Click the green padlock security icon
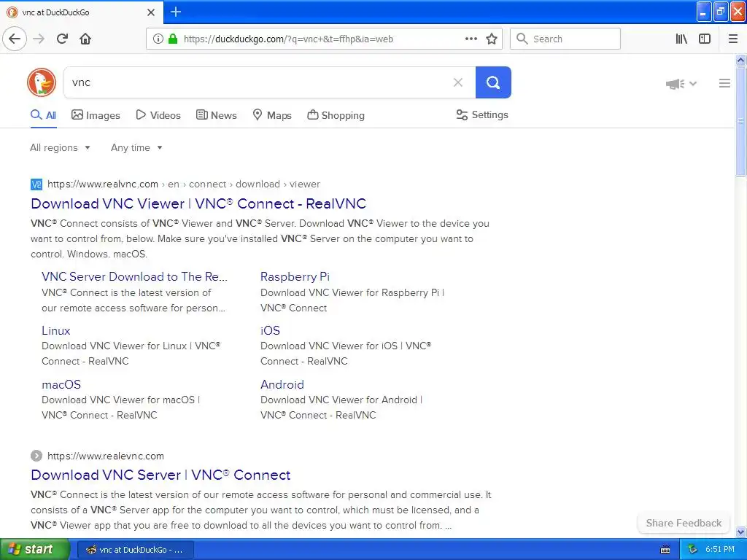 coord(173,39)
